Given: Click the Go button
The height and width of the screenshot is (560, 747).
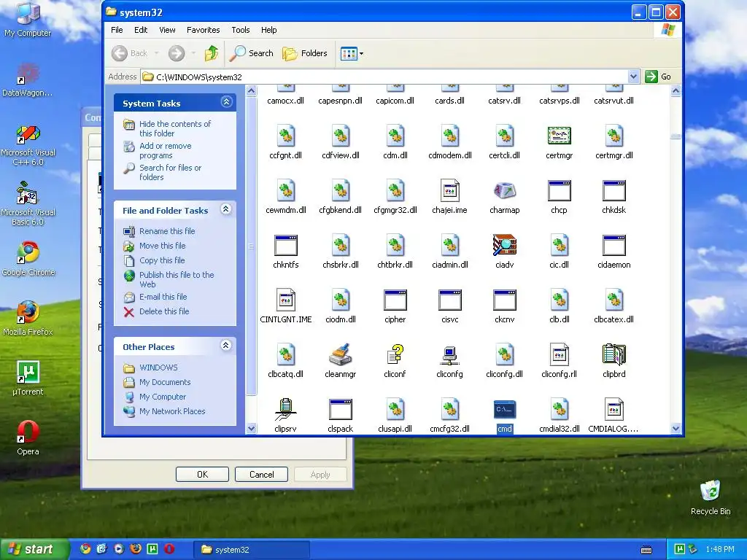Looking at the screenshot, I should click(659, 77).
